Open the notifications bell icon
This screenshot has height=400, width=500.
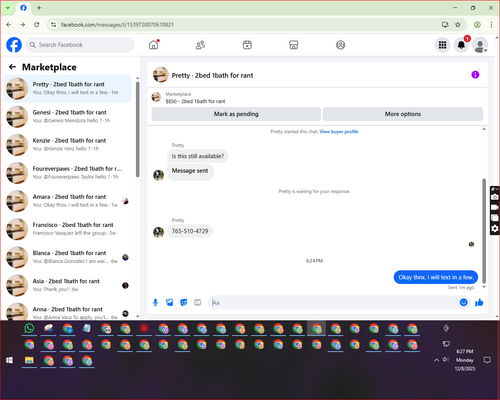(x=461, y=45)
